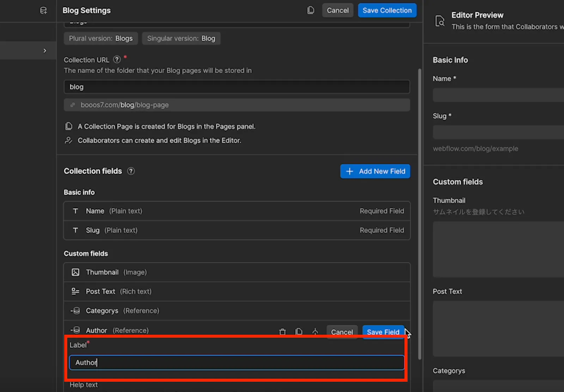
Task: Click the Required Field text on Name row
Action: (x=382, y=211)
